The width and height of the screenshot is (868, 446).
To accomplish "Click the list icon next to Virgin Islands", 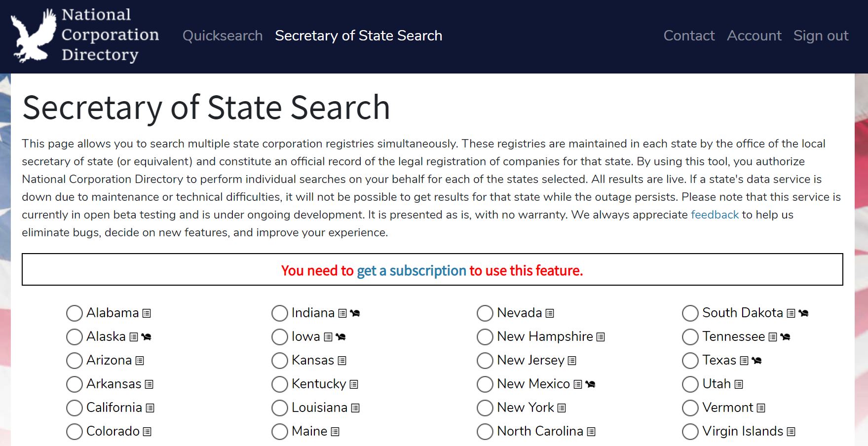I will point(791,432).
